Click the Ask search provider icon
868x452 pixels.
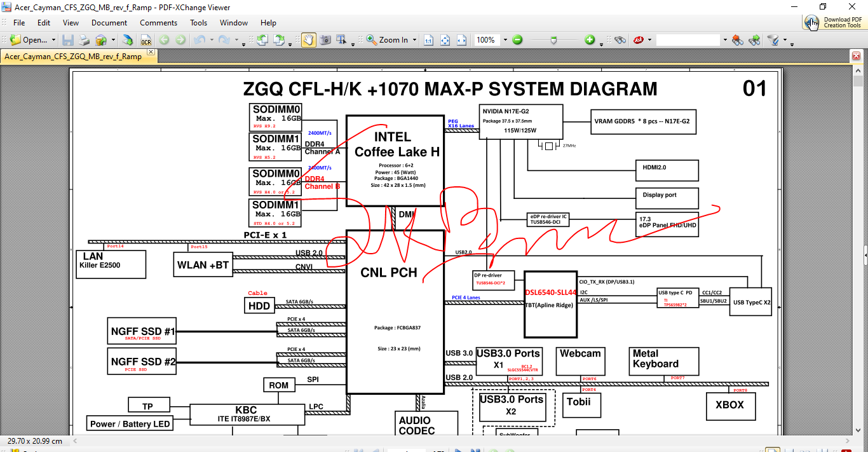(638, 40)
